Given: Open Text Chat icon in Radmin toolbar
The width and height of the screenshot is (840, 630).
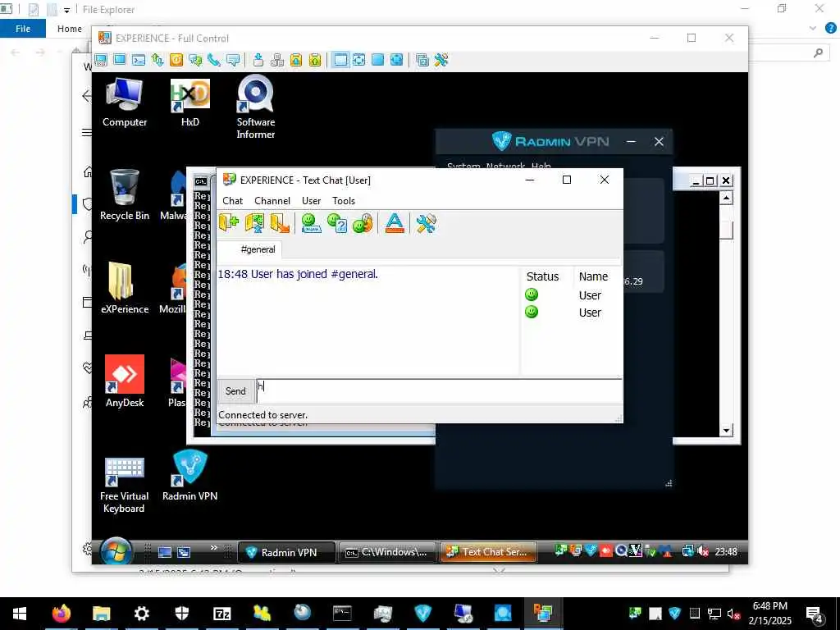Looking at the screenshot, I should point(195,60).
